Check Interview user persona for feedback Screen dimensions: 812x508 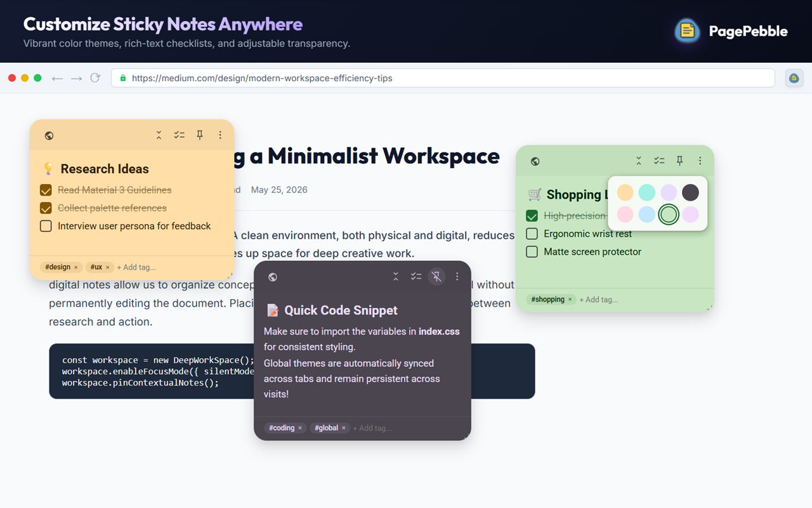(46, 226)
